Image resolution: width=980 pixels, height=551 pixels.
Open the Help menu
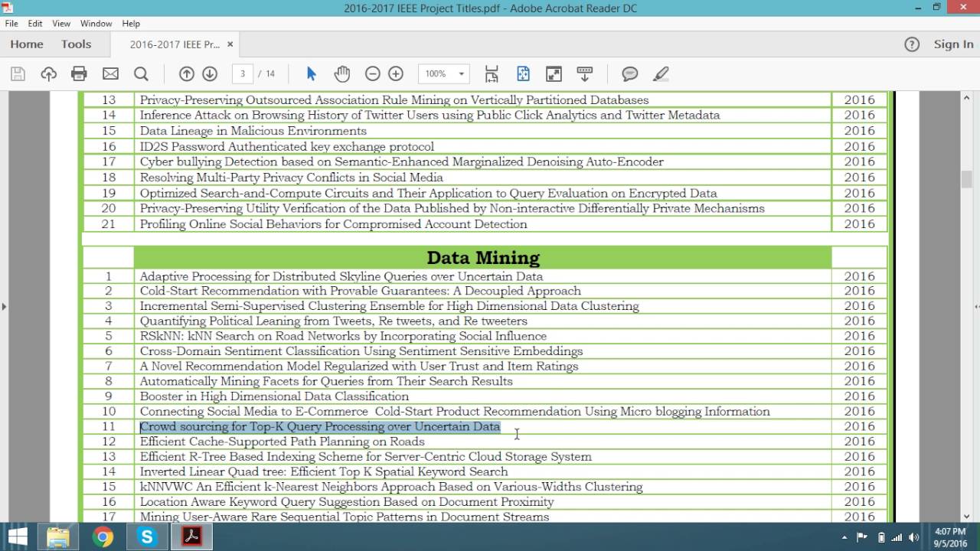coord(131,24)
